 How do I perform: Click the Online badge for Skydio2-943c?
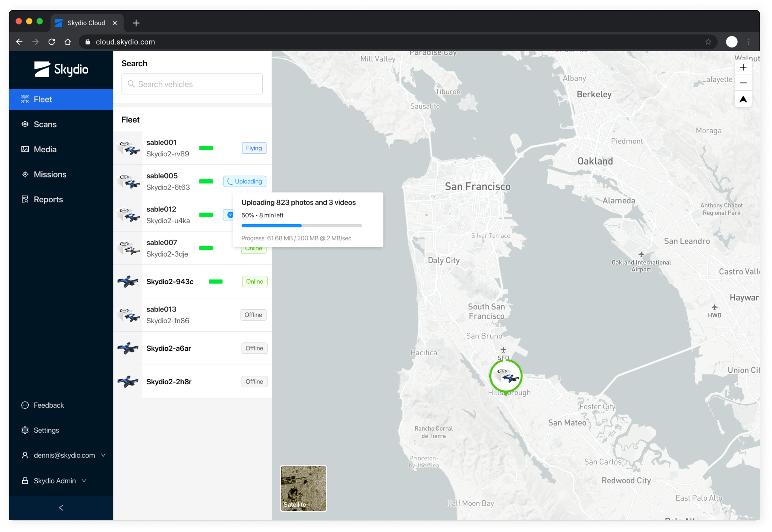255,281
